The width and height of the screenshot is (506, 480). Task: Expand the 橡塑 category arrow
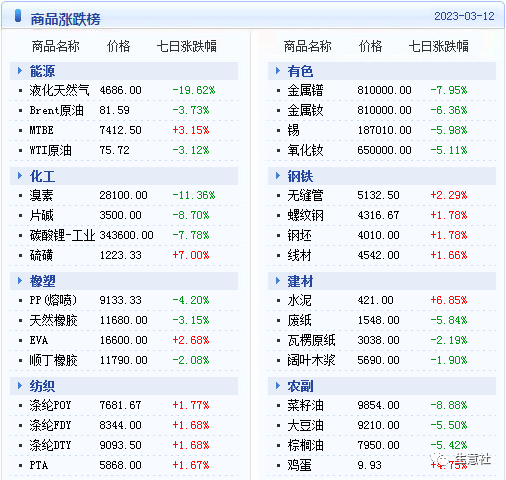(x=20, y=281)
